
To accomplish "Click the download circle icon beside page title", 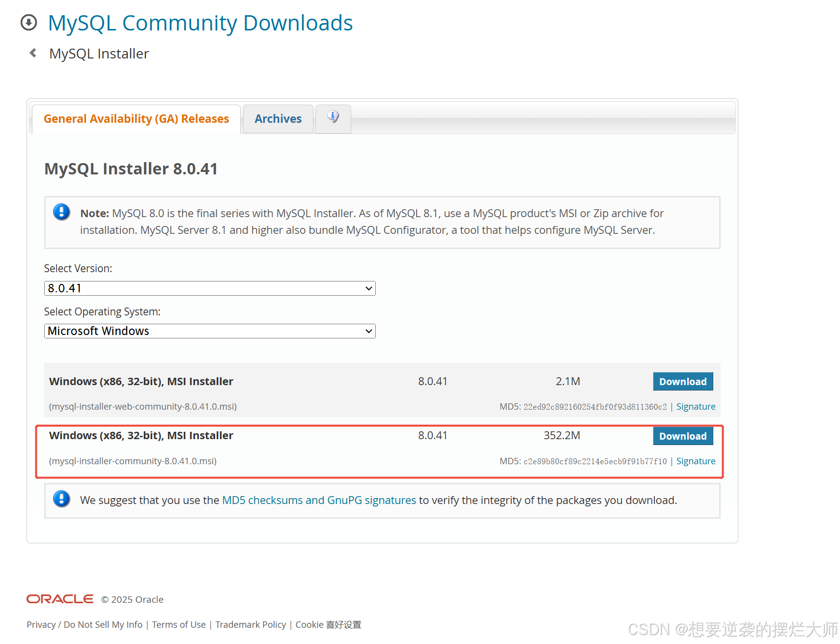I will [29, 23].
